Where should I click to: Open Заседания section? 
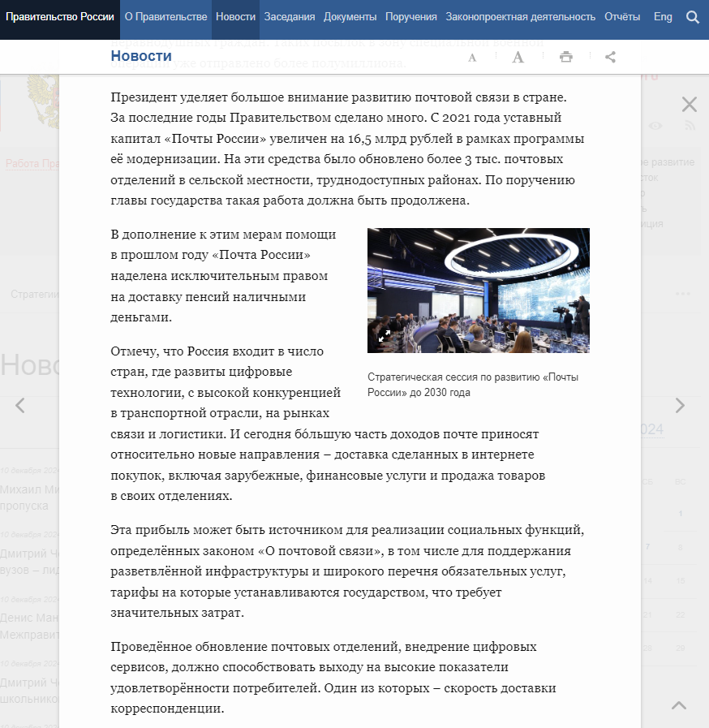290,17
